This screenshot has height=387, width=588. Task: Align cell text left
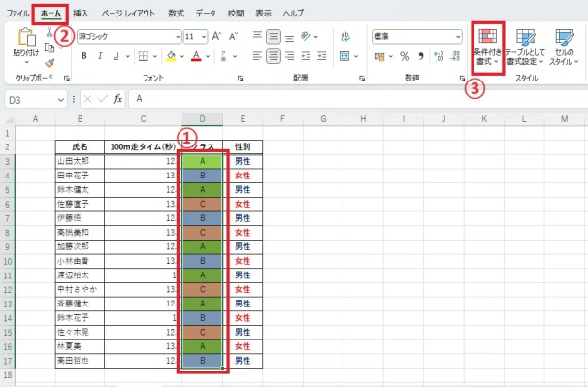[x=257, y=56]
